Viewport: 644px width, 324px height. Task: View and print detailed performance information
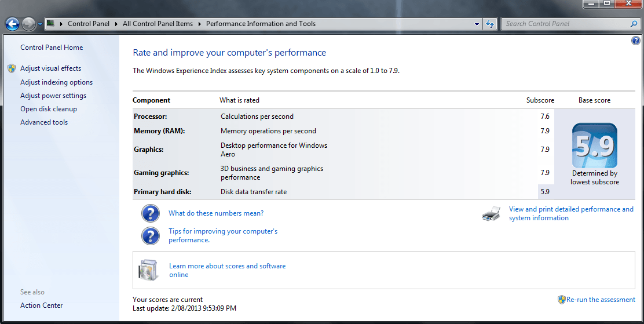571,213
